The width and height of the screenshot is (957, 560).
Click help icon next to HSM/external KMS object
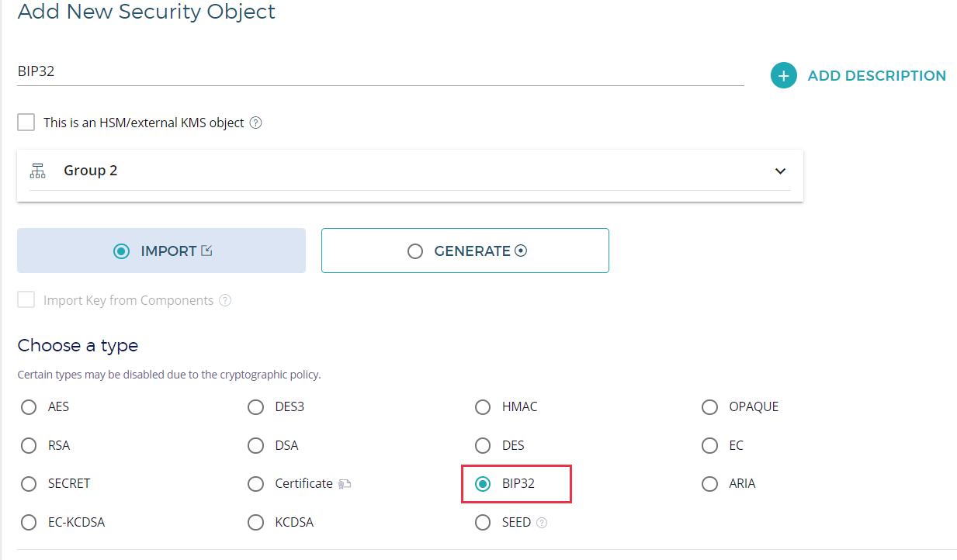[x=256, y=123]
